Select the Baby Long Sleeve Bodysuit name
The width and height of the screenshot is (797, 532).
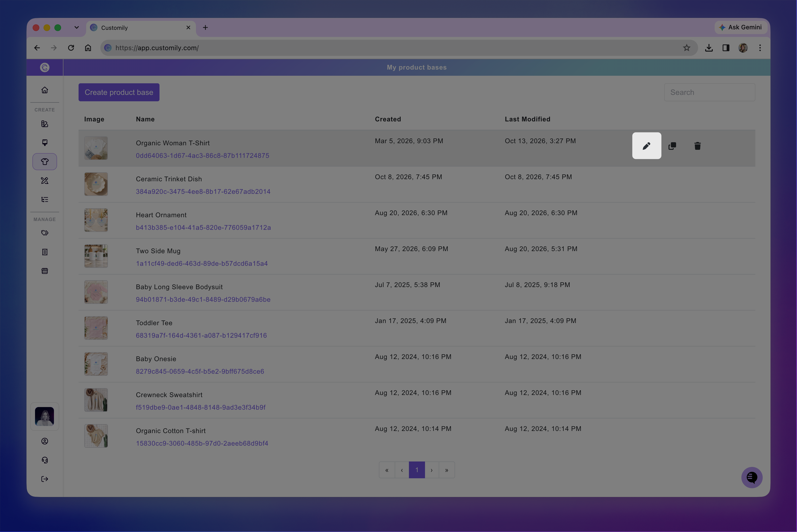tap(179, 287)
